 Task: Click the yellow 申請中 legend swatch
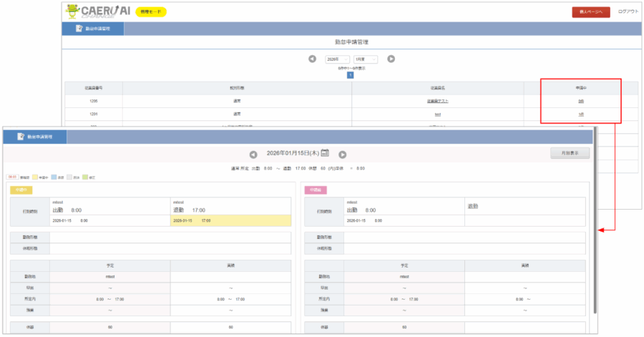click(x=34, y=177)
